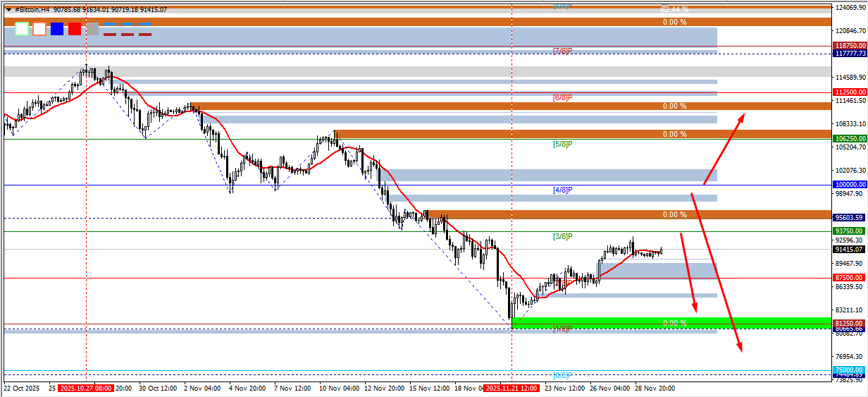
Task: Click the 26 Nov 04:00 time label
Action: (x=610, y=389)
